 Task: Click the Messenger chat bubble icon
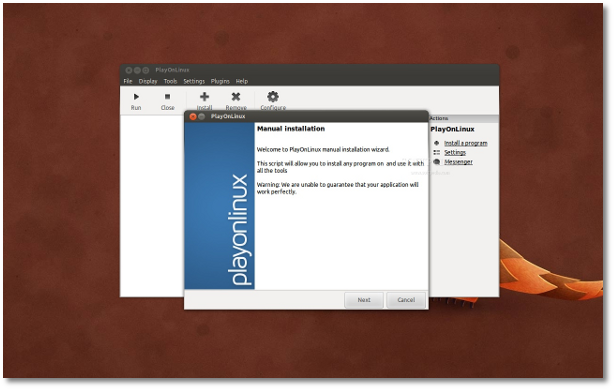(x=437, y=162)
